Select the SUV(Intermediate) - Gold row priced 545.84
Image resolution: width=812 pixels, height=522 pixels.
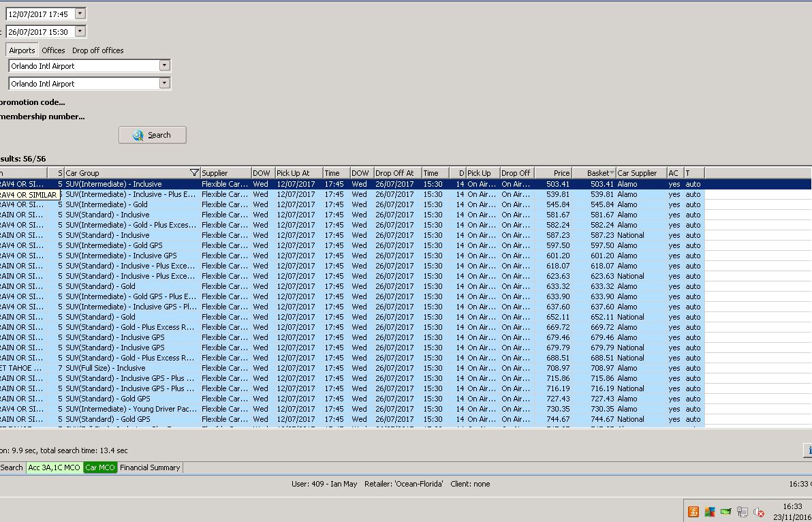(x=352, y=204)
